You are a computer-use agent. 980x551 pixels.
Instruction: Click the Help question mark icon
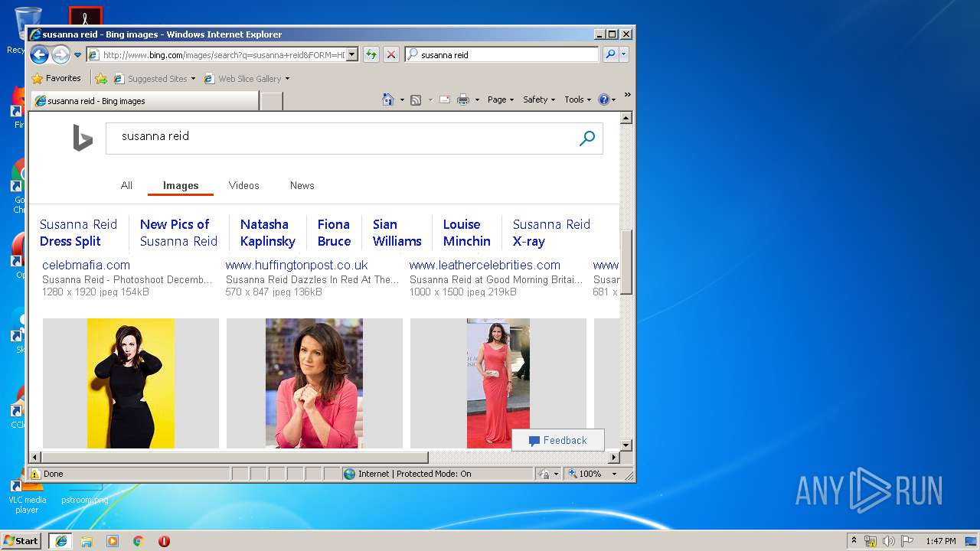[x=603, y=99]
